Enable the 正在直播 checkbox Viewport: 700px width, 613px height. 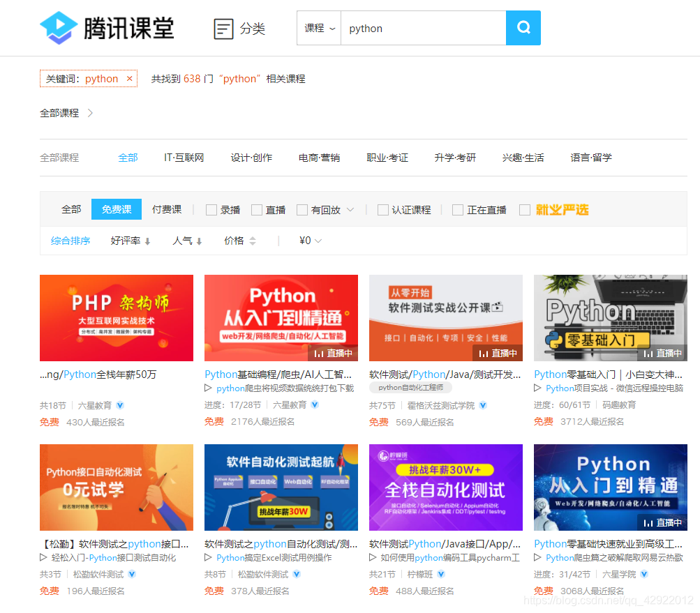point(457,209)
